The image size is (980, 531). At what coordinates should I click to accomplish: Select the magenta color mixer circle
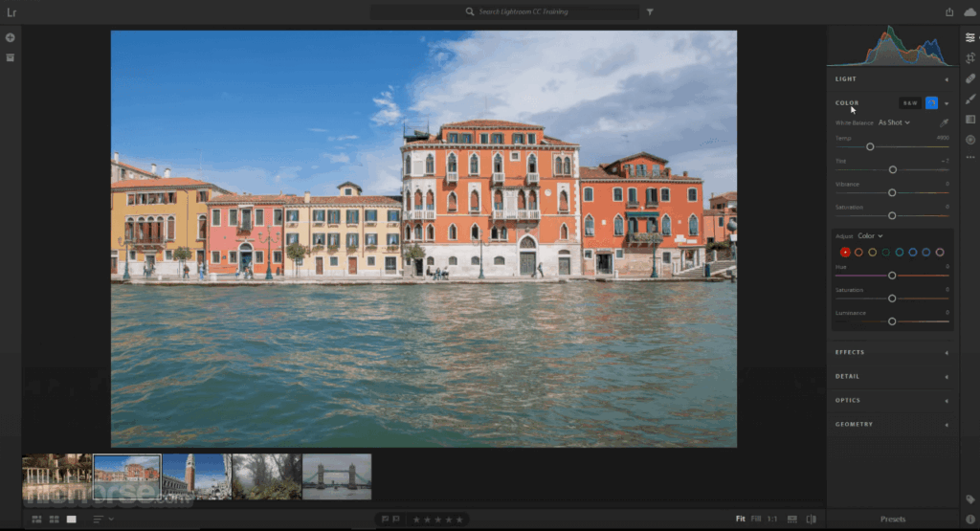pos(940,253)
